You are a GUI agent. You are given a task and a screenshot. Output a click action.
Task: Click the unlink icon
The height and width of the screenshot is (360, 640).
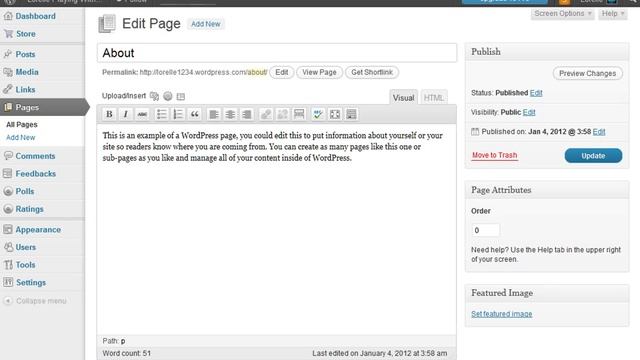click(282, 114)
